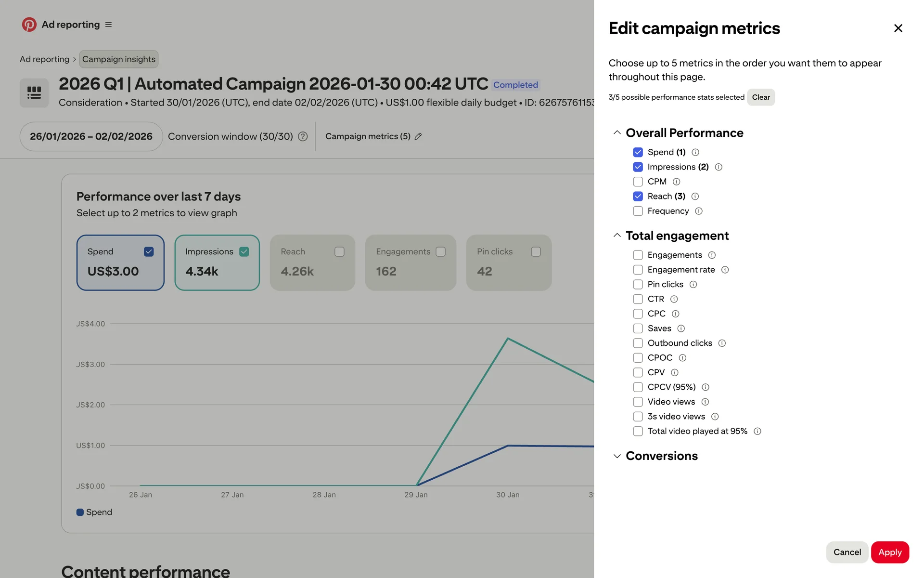Select the Campaign insights breadcrumb
924x578 pixels.
pos(118,59)
